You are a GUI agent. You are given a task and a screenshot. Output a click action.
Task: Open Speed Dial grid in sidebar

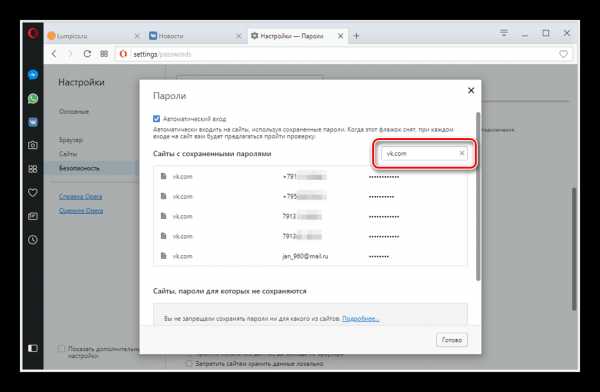coord(33,169)
